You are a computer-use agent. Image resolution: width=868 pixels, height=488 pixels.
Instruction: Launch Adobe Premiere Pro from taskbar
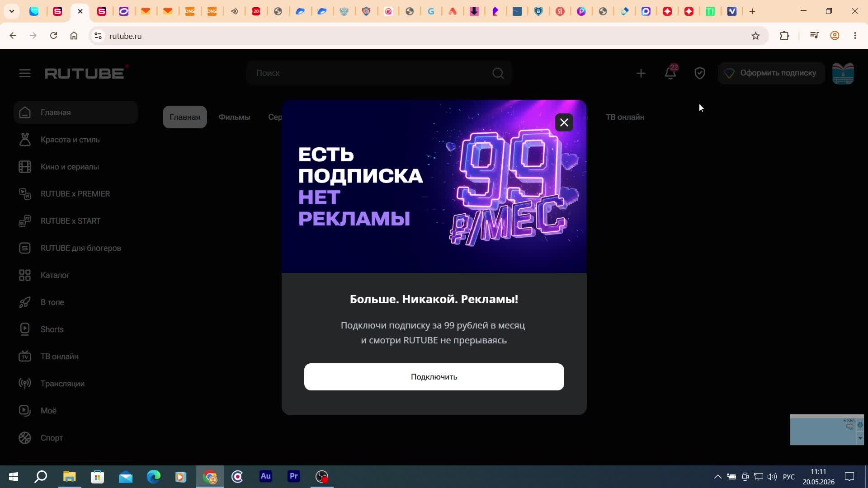click(x=294, y=477)
